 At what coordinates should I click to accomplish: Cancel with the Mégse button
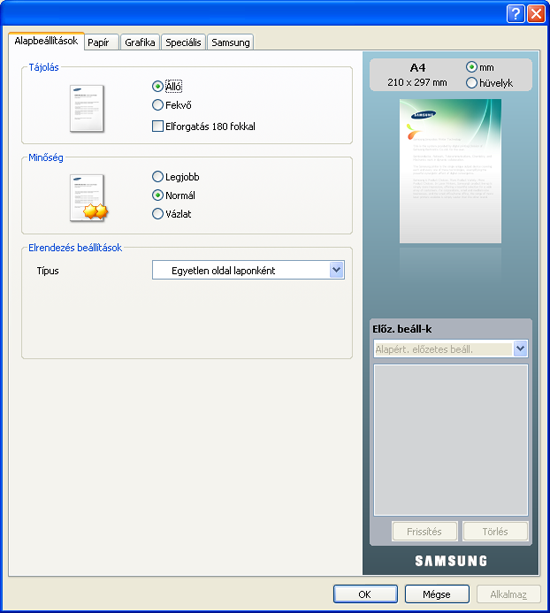click(437, 594)
